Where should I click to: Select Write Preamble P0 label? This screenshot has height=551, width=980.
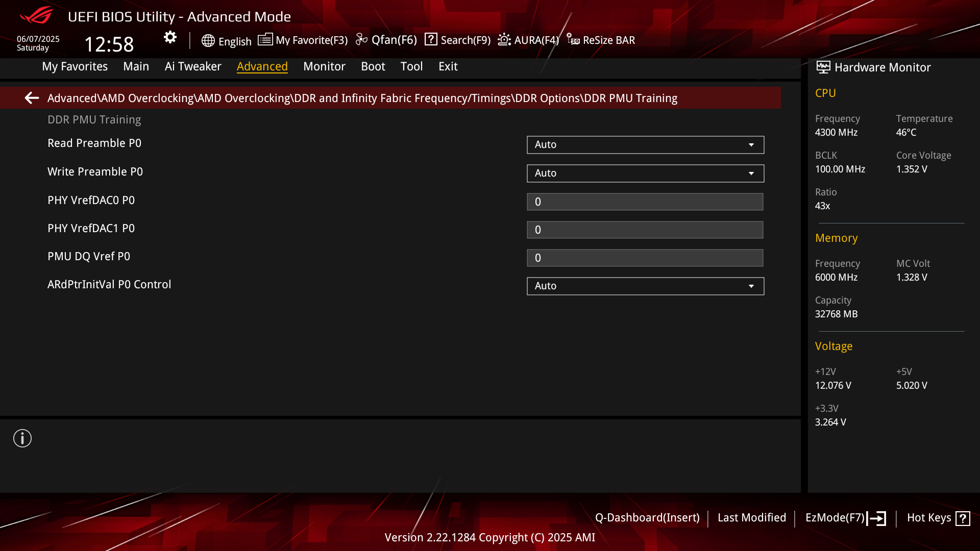[95, 171]
